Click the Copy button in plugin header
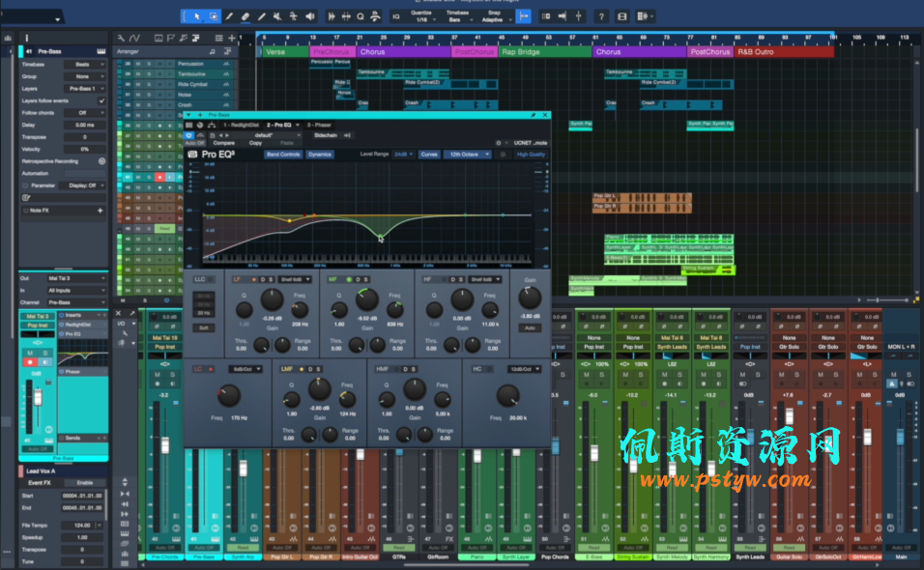 [255, 143]
